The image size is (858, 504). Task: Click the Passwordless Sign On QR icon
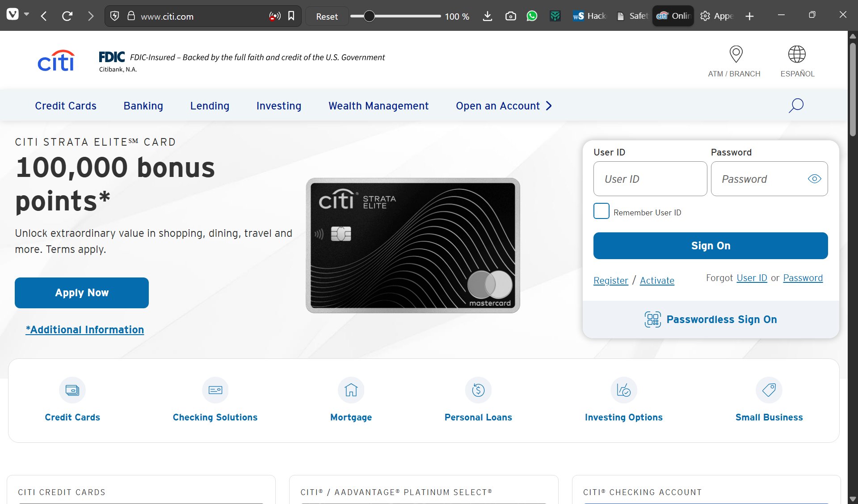tap(652, 319)
